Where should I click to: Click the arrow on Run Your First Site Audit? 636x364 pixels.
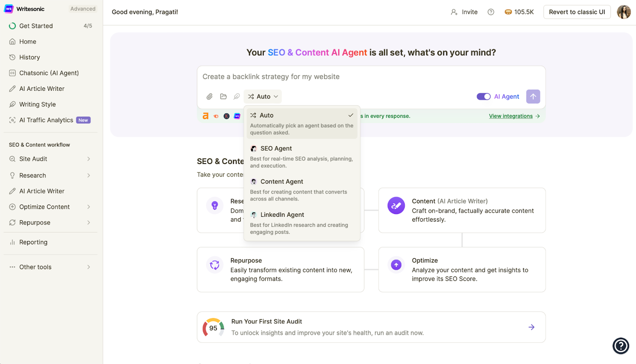[531, 327]
